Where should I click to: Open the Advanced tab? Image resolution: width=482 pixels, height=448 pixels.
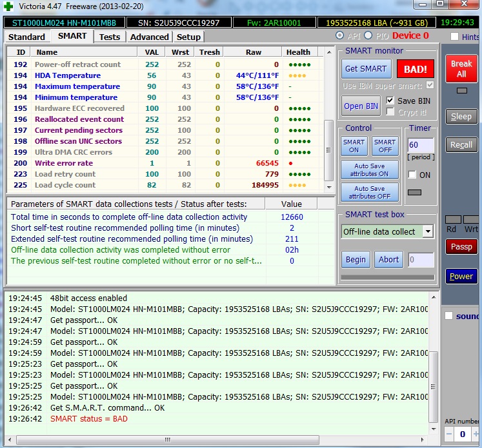149,37
